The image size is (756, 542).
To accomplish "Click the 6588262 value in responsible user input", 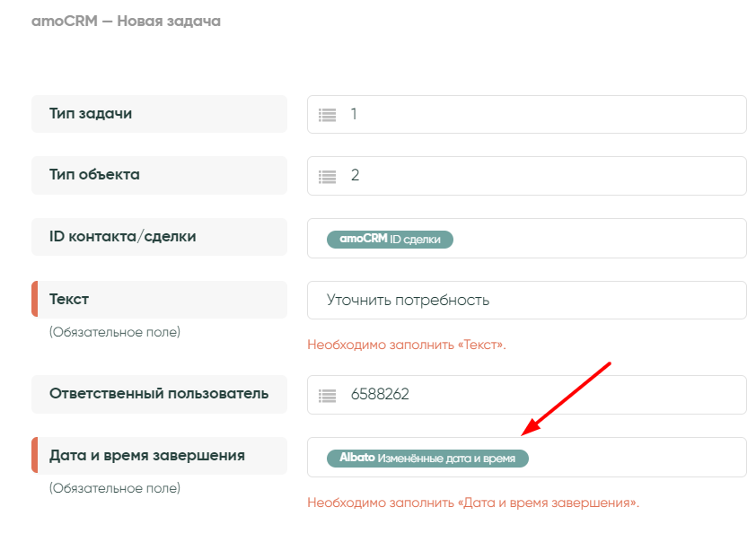I will pyautogui.click(x=380, y=395).
